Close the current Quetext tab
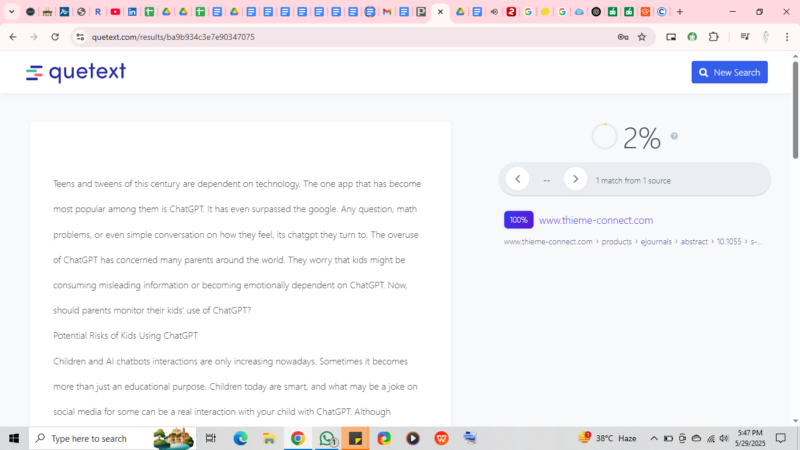This screenshot has width=800, height=450. (x=440, y=12)
